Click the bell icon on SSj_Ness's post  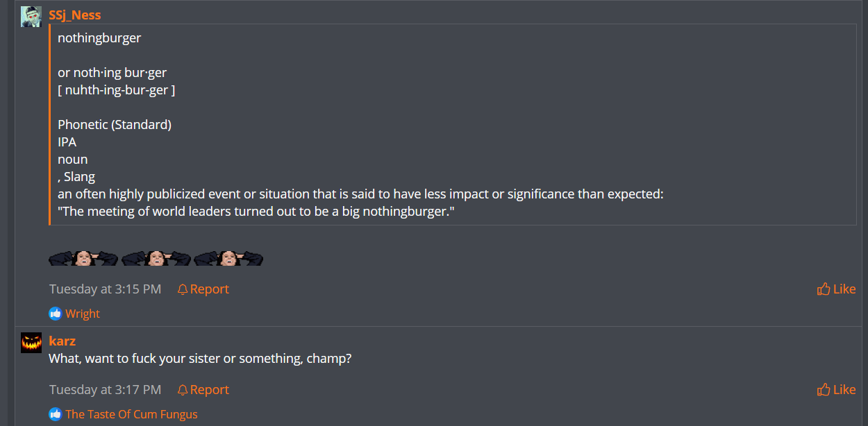183,289
